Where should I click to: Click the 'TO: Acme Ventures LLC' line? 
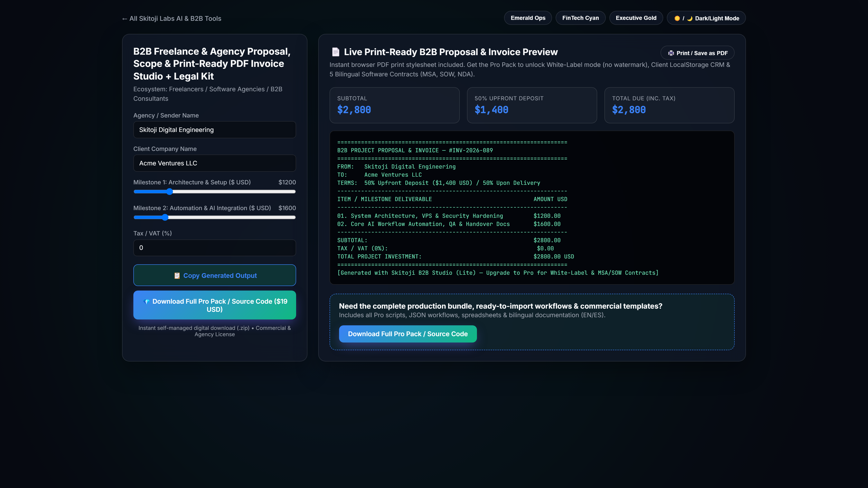coord(380,175)
